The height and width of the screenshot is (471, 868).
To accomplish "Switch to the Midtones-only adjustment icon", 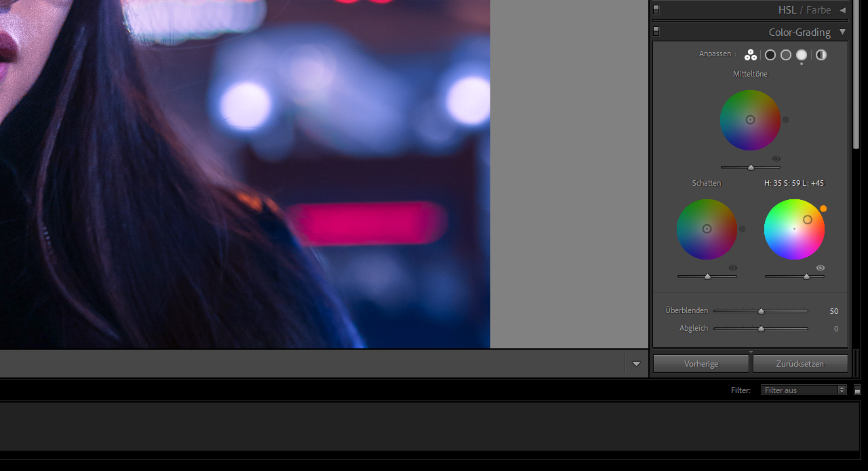I will tap(786, 55).
